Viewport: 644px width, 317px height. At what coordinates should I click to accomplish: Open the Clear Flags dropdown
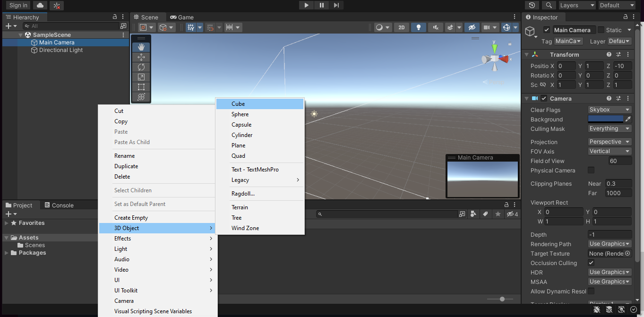[610, 110]
